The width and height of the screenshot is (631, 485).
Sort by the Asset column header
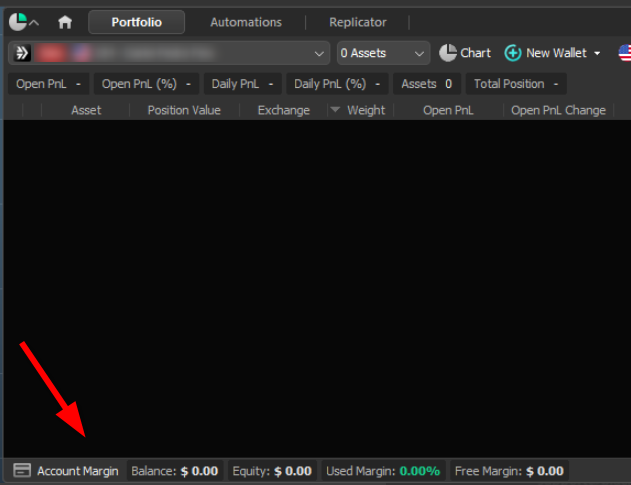click(86, 110)
